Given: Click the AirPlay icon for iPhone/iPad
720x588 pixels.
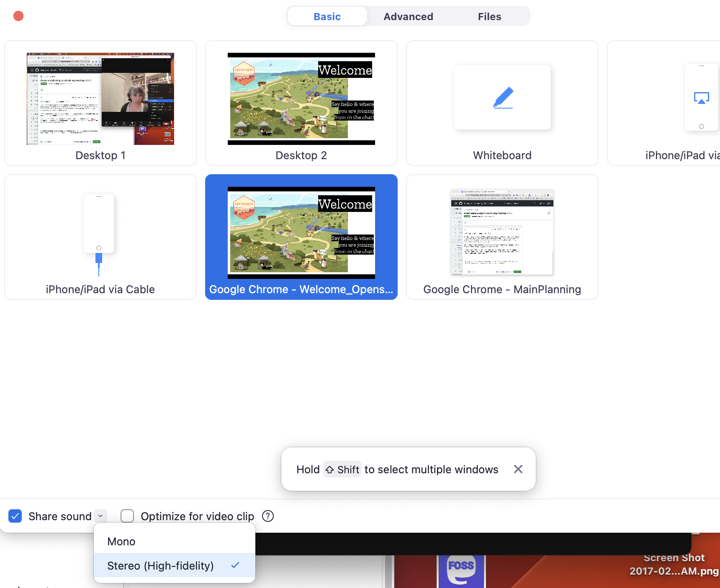Looking at the screenshot, I should tap(701, 98).
